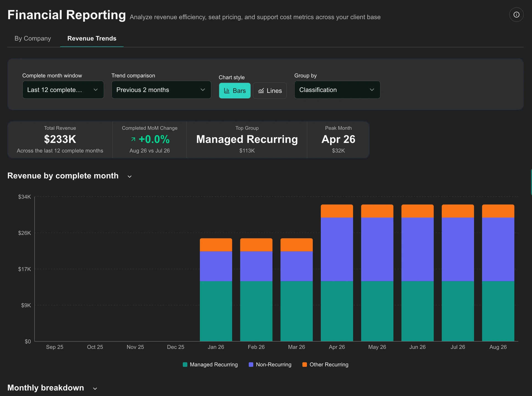Screen dimensions: 532x396
Task: Click the orange segment of the Apr 26 bar
Action: click(x=337, y=211)
